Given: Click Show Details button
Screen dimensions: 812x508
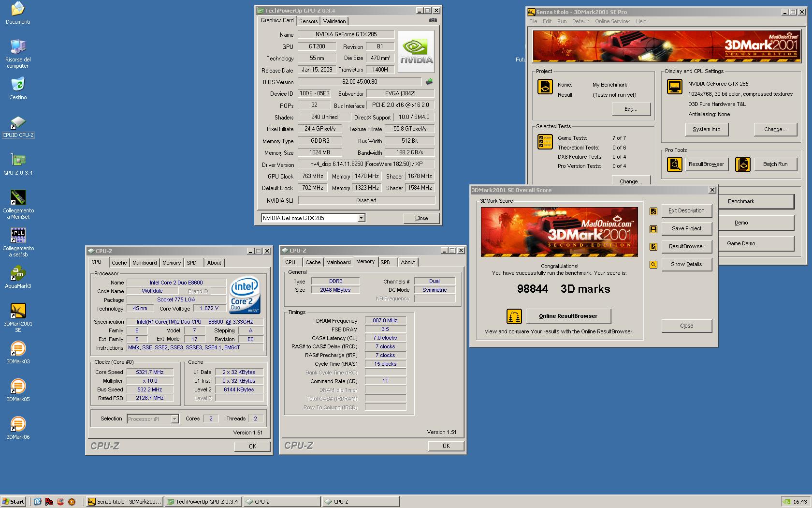Looking at the screenshot, I should [x=686, y=265].
